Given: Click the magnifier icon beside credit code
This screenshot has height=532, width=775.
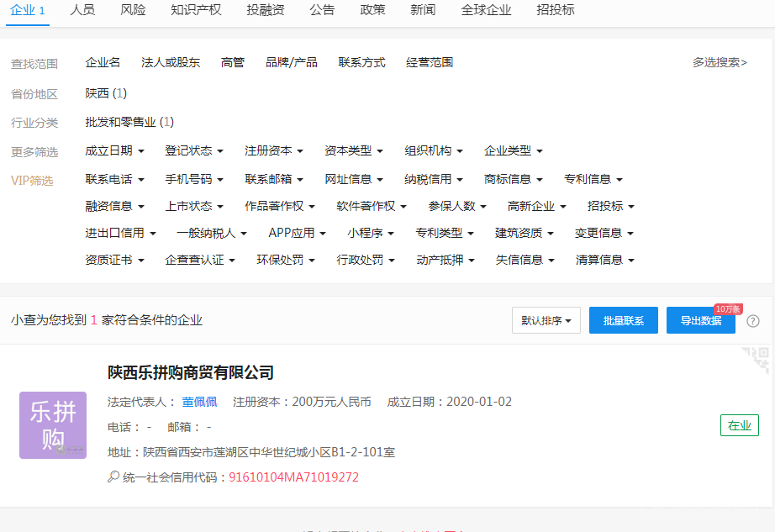Looking at the screenshot, I should pyautogui.click(x=113, y=477).
